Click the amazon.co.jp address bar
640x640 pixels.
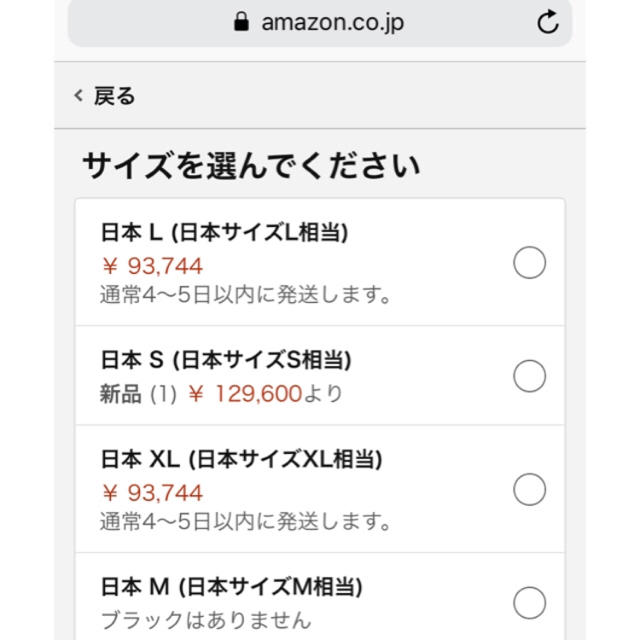320,22
